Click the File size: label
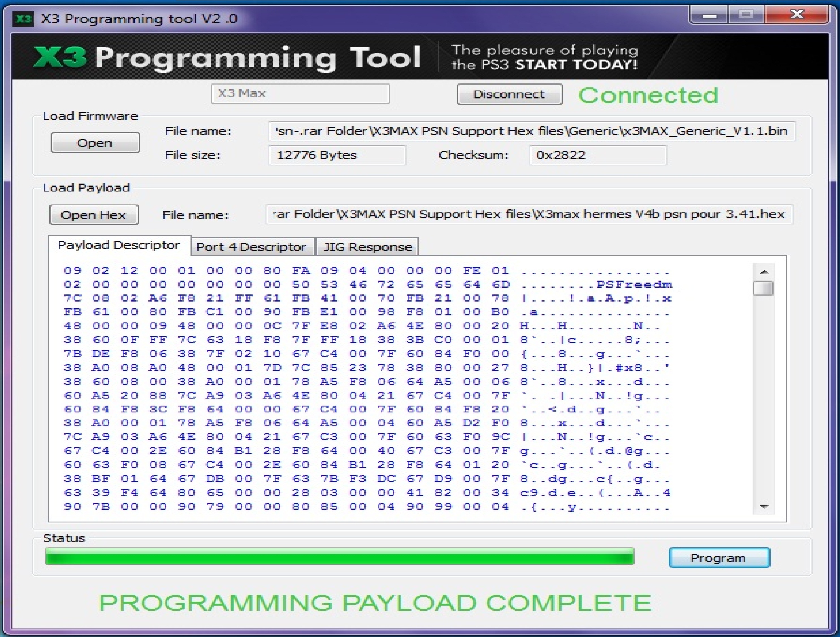This screenshot has width=840, height=637. point(193,155)
